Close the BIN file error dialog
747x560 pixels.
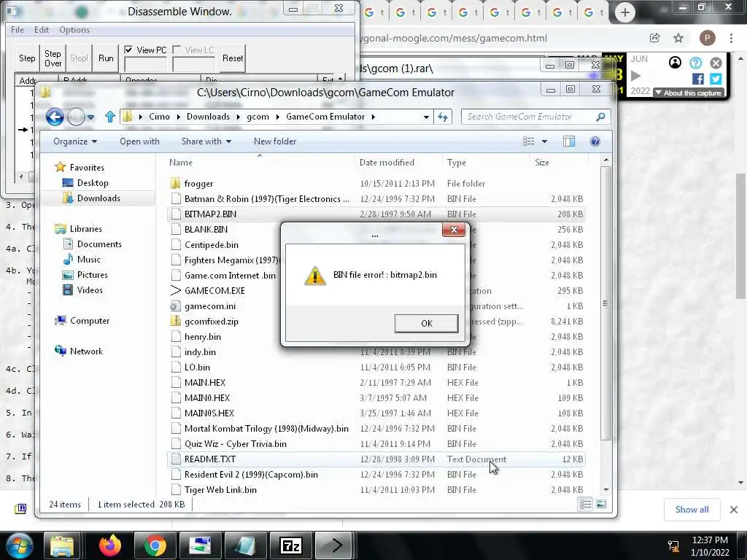click(454, 230)
